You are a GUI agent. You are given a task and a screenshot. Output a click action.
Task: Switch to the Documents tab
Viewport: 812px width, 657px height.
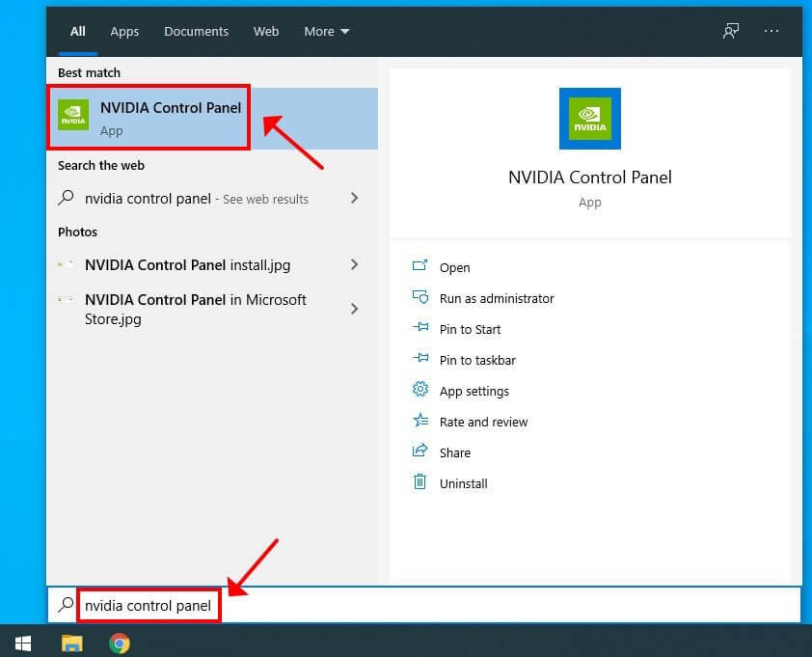point(197,32)
